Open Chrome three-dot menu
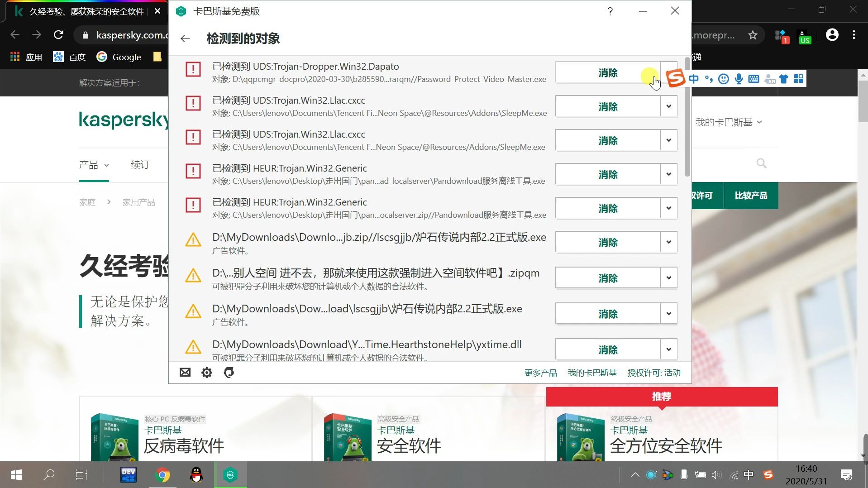This screenshot has height=488, width=868. 854,35
